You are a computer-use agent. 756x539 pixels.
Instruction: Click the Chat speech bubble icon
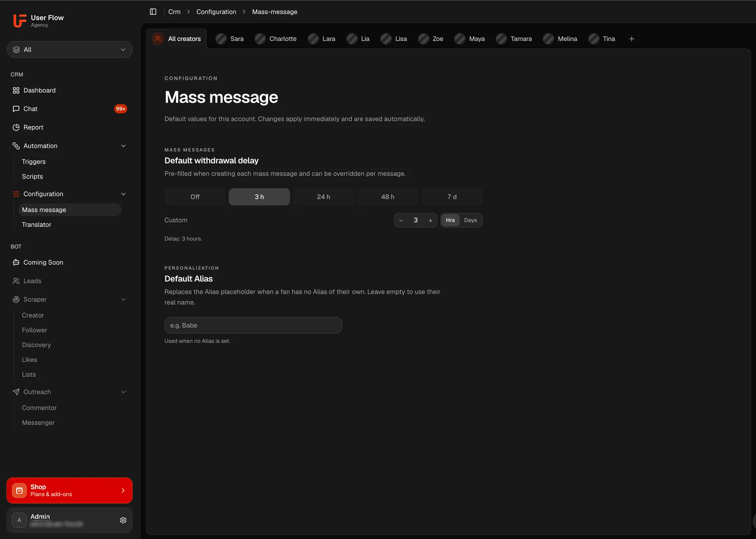[16, 109]
